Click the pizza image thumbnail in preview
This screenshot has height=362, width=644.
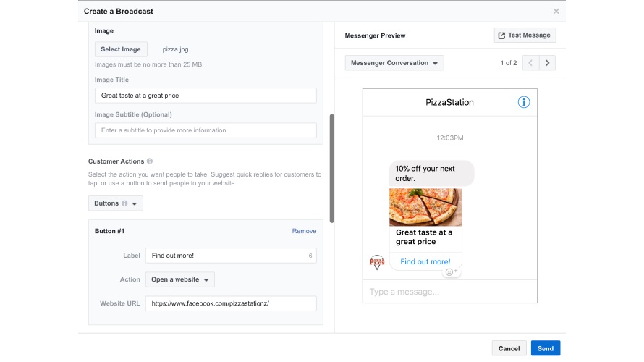click(425, 207)
